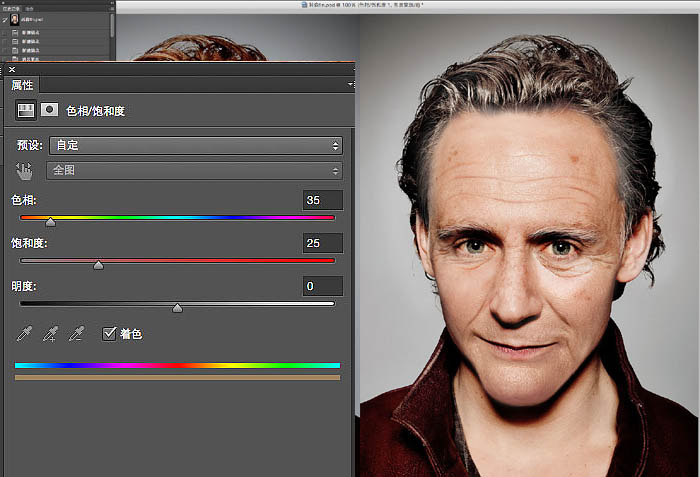Toggle the source box of the first history state
Viewport: 700px width, 477px height.
pos(4,33)
